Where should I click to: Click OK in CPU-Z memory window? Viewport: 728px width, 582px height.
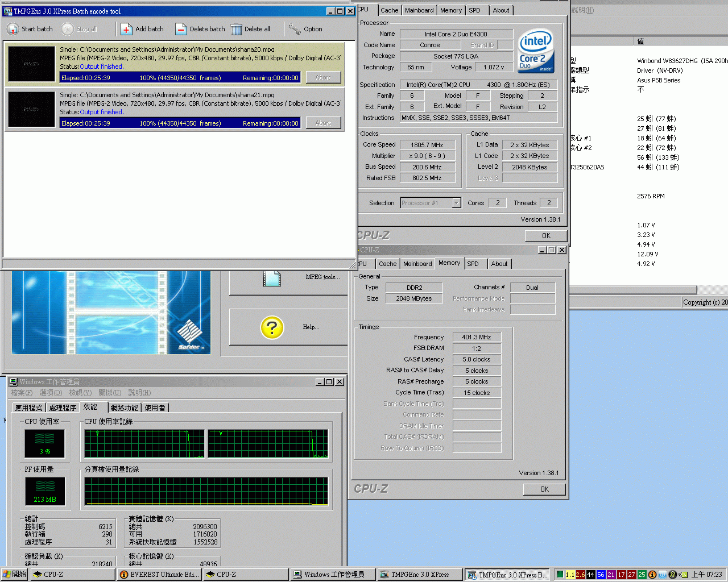click(544, 489)
